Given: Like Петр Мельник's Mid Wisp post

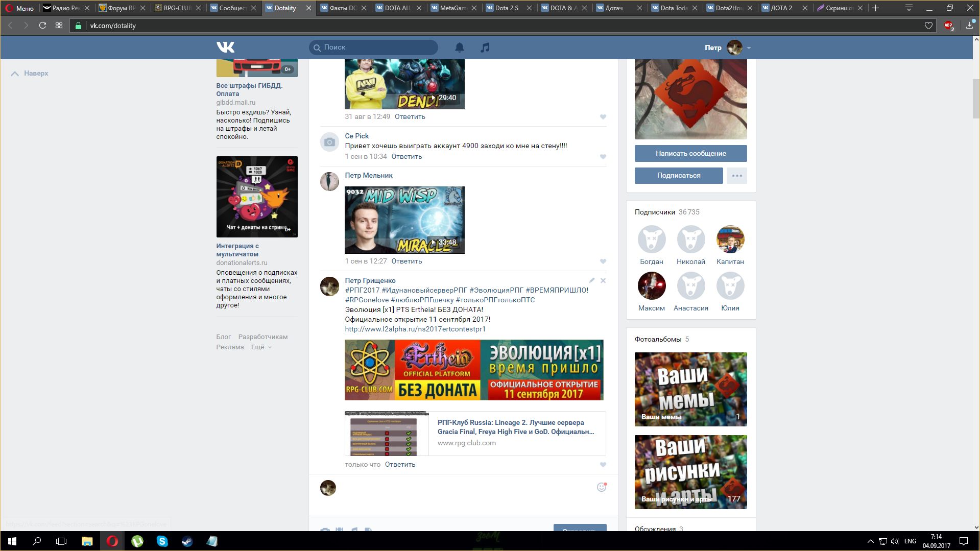Looking at the screenshot, I should [603, 261].
